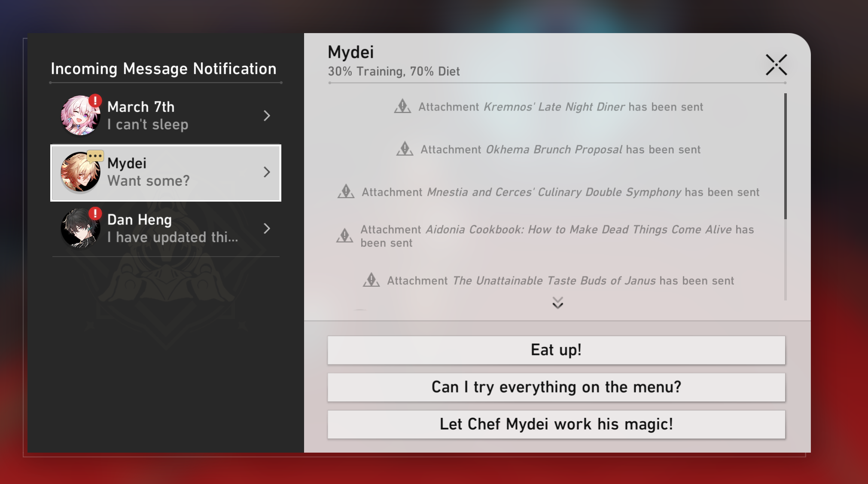
Task: Open Mydei chat using right chevron
Action: (x=267, y=172)
